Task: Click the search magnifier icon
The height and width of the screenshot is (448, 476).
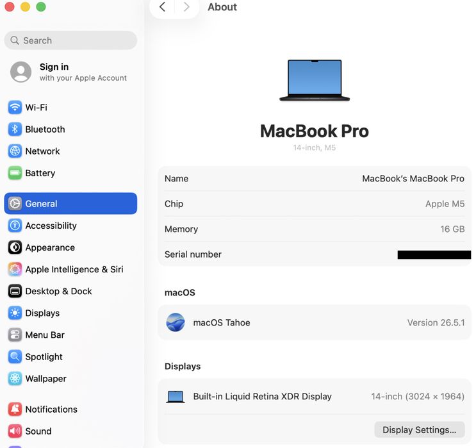Action: tap(15, 40)
